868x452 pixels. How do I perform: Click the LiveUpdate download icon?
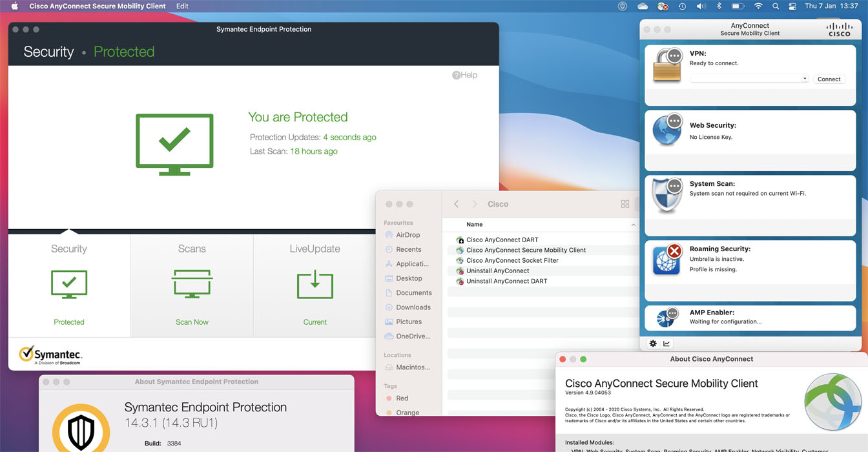click(x=315, y=284)
